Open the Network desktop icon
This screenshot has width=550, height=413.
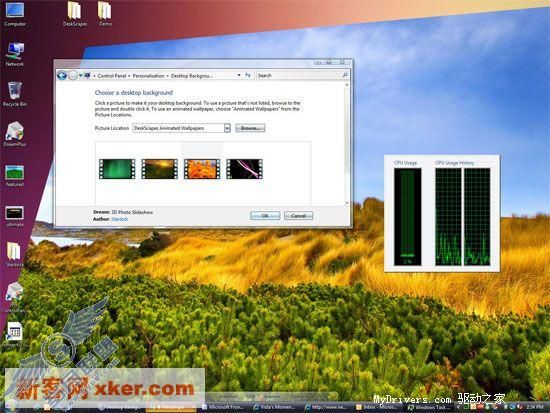15,54
